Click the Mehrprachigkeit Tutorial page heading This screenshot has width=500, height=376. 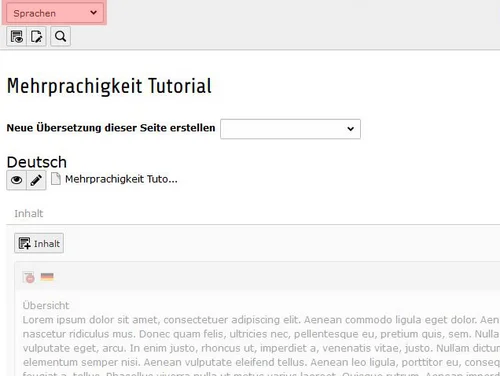(x=109, y=86)
